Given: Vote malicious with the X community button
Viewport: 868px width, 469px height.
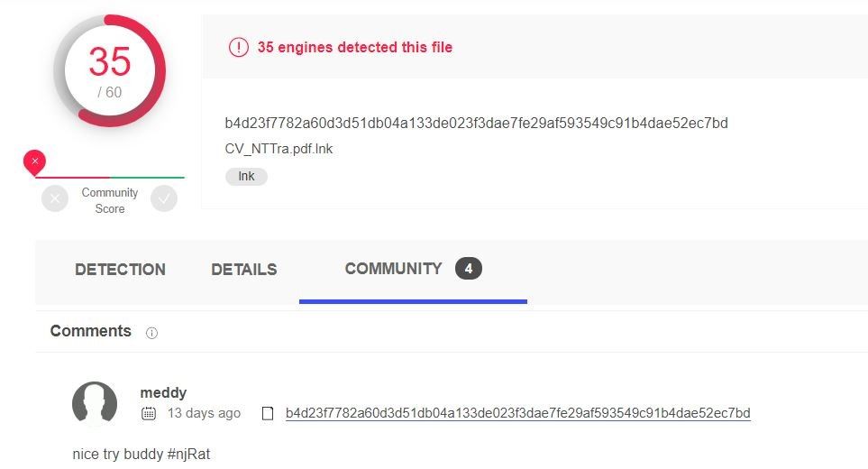Looking at the screenshot, I should coord(55,198).
